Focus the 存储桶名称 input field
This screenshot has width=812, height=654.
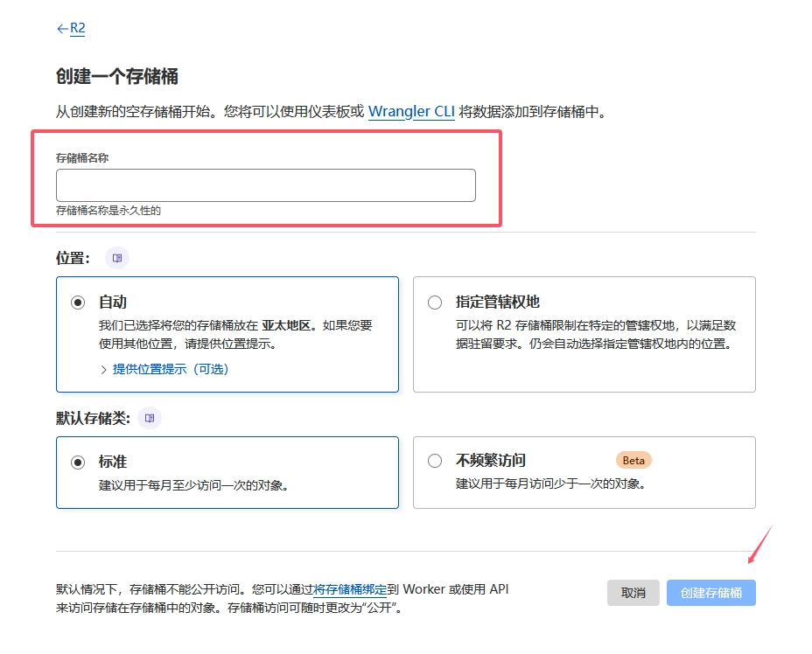click(265, 185)
